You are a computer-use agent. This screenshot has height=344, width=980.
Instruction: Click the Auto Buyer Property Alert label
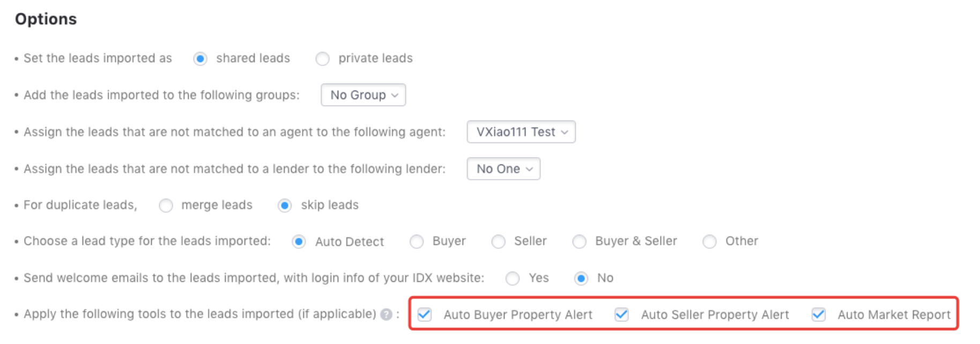518,315
